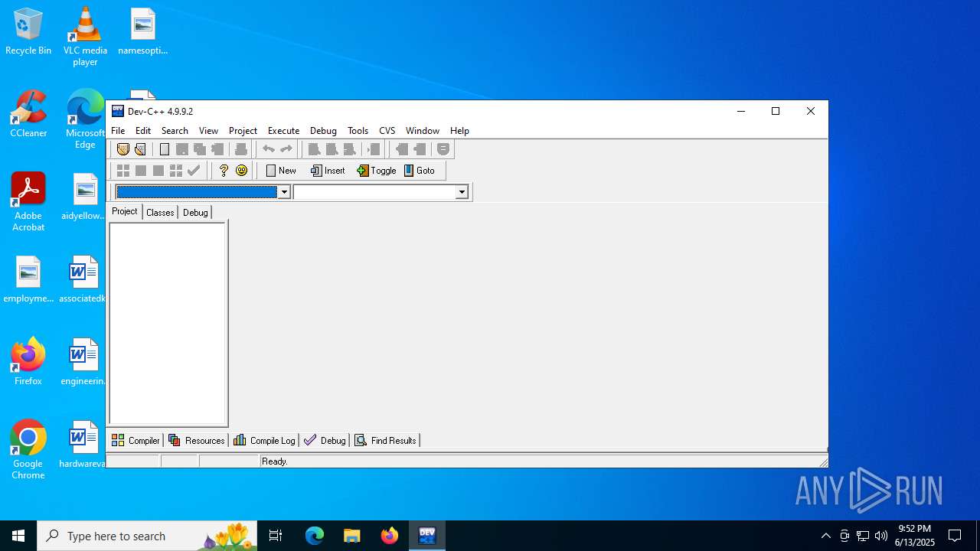The image size is (980, 551).
Task: Open File Explorer from the taskbar
Action: pos(351,536)
